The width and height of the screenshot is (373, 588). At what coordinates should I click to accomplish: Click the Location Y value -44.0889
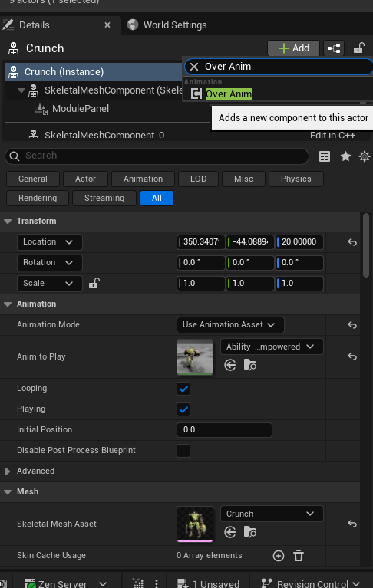(x=250, y=242)
